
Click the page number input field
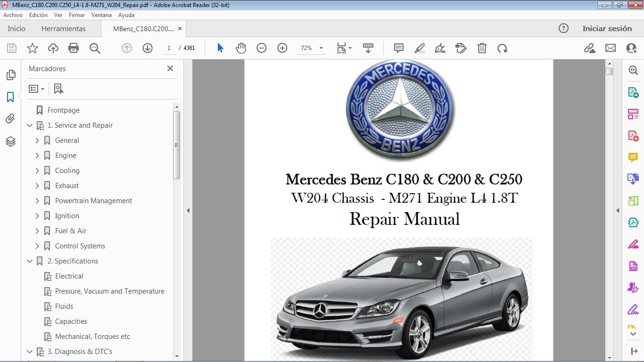coord(169,48)
